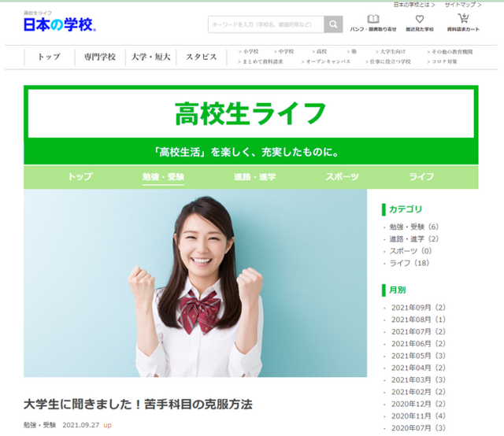
Task: Open the 2020年11月 (4) archive
Action: pos(418,416)
